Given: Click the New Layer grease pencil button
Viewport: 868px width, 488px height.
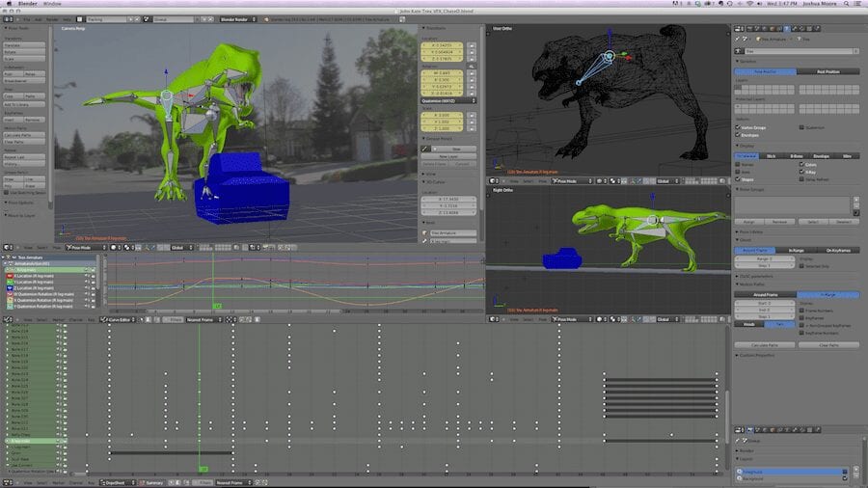Looking at the screenshot, I should (448, 156).
